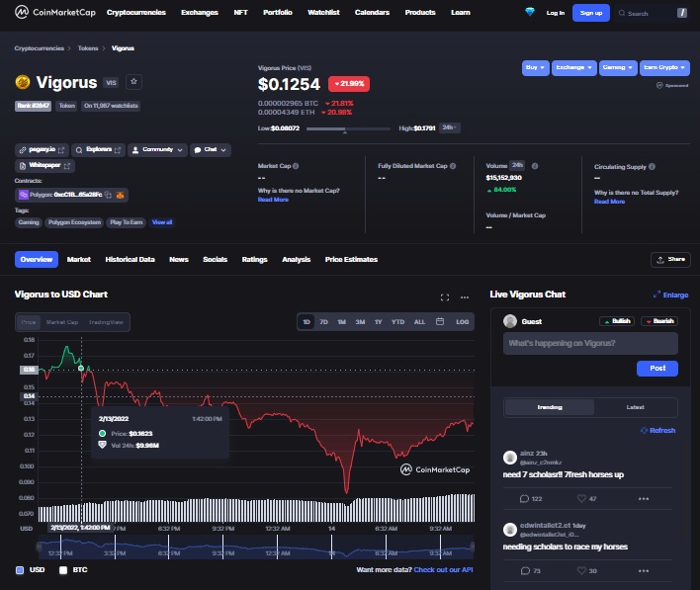Open the Exchanges menu
Viewport: 700px width, 590px height.
click(200, 13)
